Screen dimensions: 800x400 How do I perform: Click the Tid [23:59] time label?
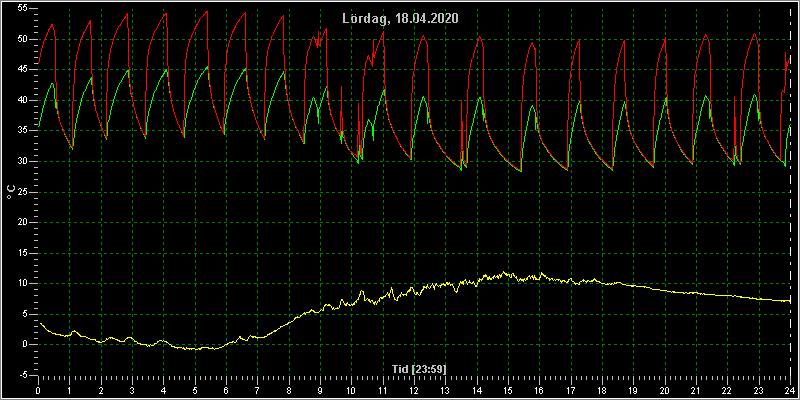pos(418,369)
